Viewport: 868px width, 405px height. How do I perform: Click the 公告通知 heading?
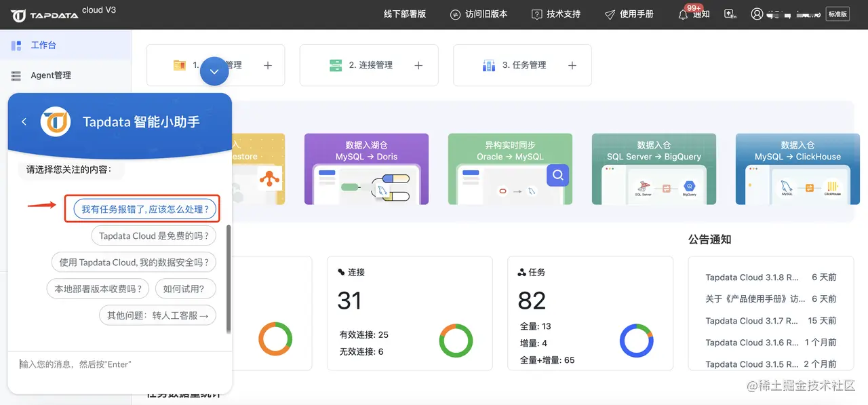tap(709, 239)
